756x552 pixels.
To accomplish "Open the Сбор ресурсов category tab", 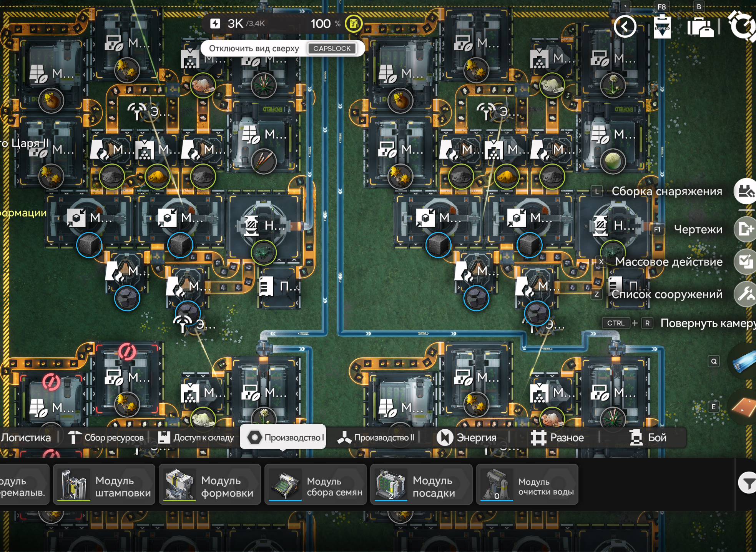I will pos(106,438).
